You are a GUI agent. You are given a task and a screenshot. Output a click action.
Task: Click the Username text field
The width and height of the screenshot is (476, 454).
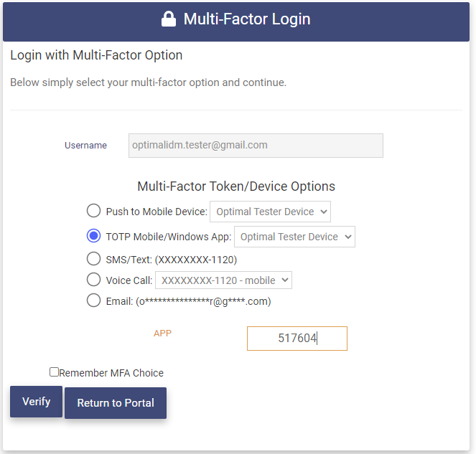[x=256, y=145]
